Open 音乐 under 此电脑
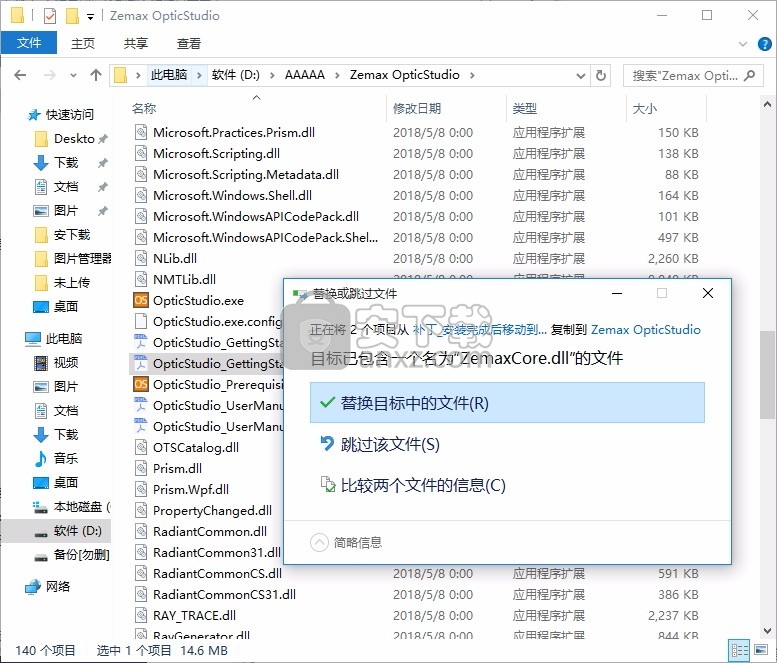The width and height of the screenshot is (777, 663). coord(66,459)
